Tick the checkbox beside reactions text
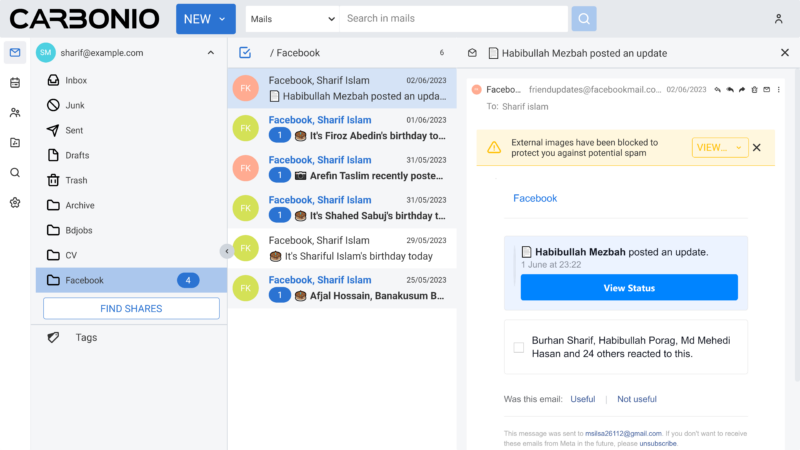Viewport: 800px width, 450px height. [x=518, y=347]
